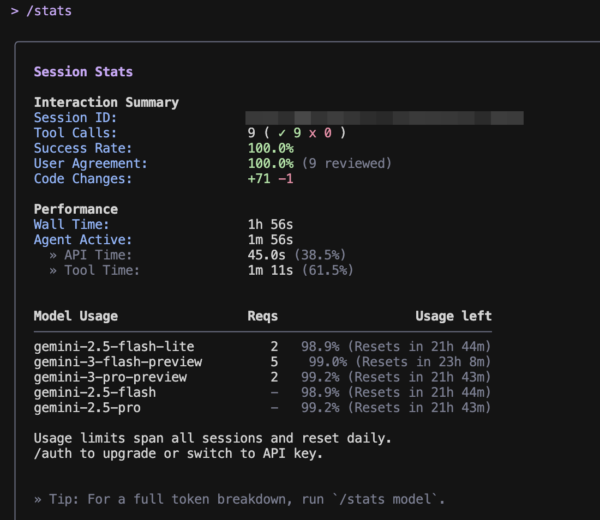The height and width of the screenshot is (520, 600).
Task: Click the gemini-3-pro-preview model name
Action: [x=110, y=377]
